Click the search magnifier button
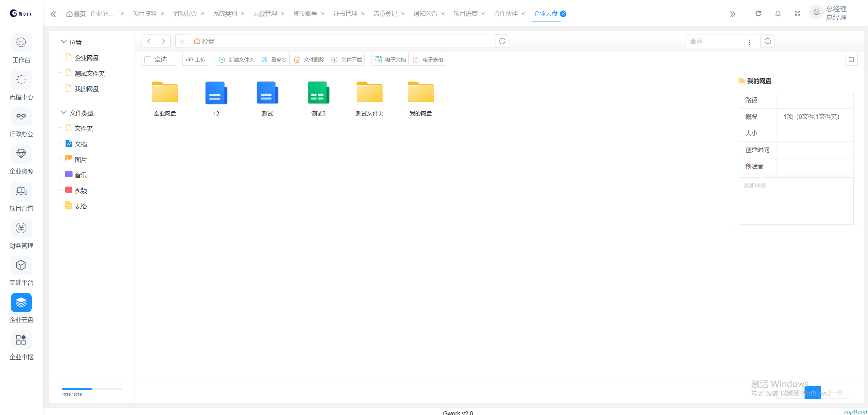Screen dimensions: 868x415 (x=768, y=41)
